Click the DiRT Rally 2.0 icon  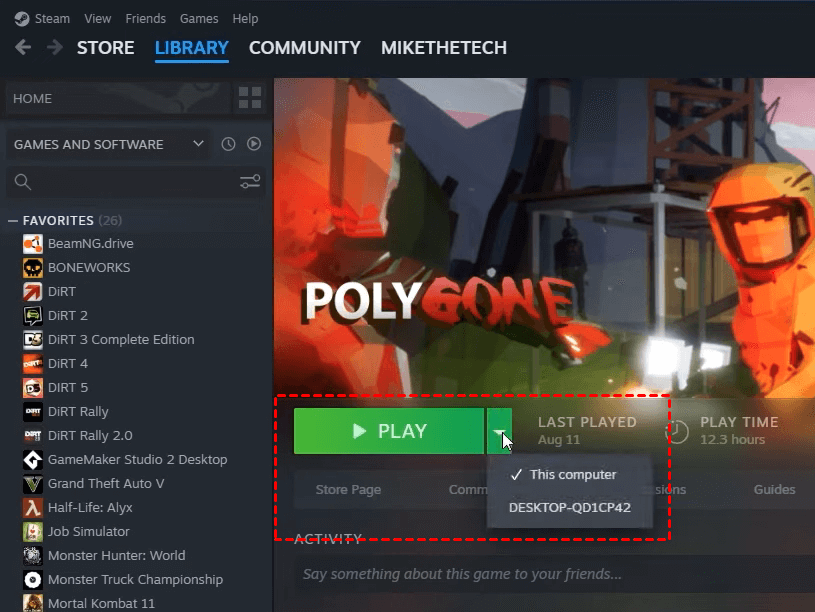coord(33,436)
